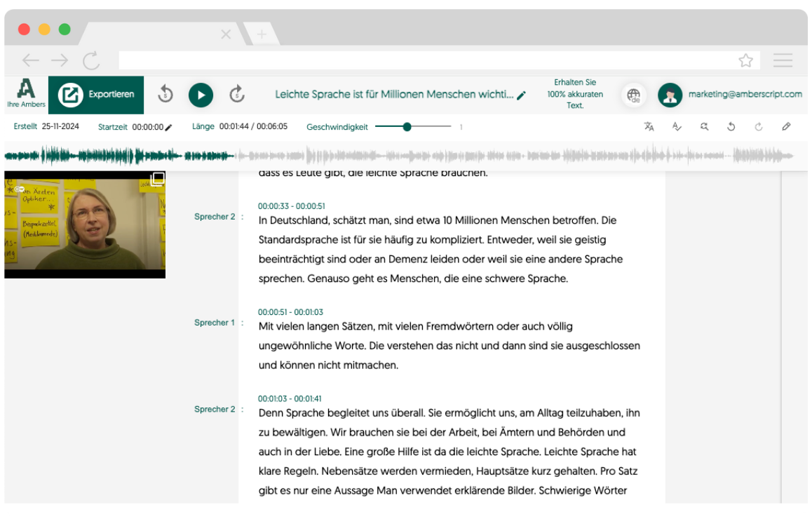Click the Erstellt date 25-11-2024

pos(60,126)
